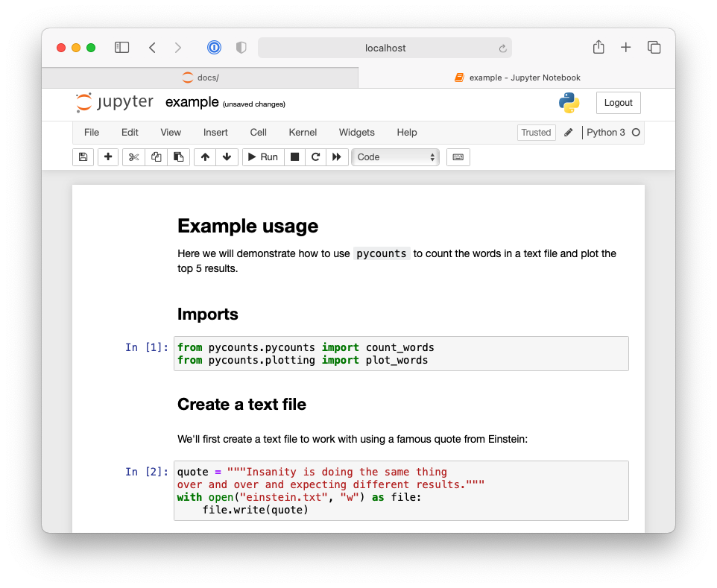Click the Python 3 kernel name
This screenshot has width=717, height=588.
coord(605,133)
